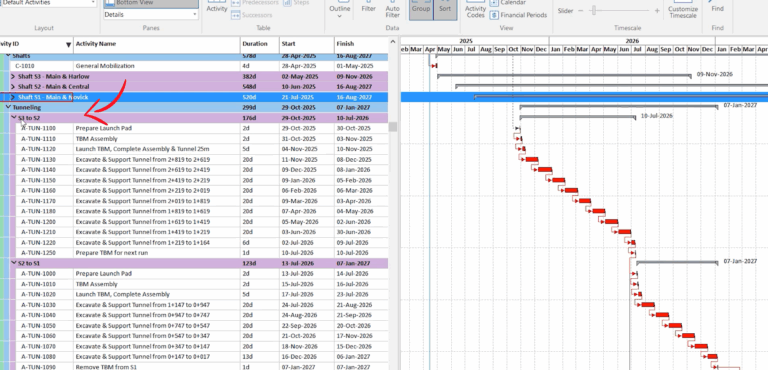Screen dimensions: 768x370
Task: Click 'Excavate & Support Tunnel from 1+619 to 1+419'
Action: [x=143, y=222]
